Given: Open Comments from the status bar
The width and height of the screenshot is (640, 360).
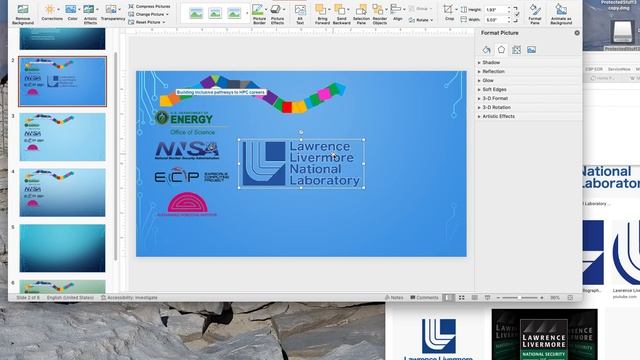Looking at the screenshot, I should [x=424, y=298].
